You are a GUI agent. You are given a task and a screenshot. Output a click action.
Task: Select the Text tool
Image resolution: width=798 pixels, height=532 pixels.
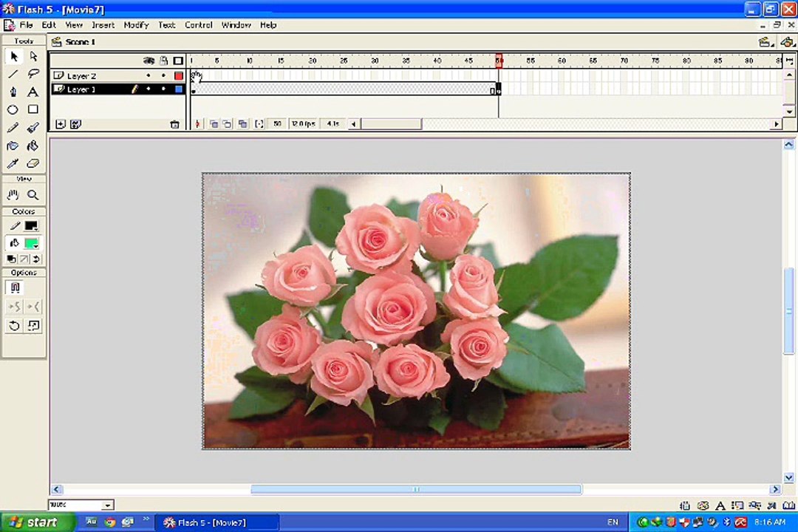click(33, 92)
